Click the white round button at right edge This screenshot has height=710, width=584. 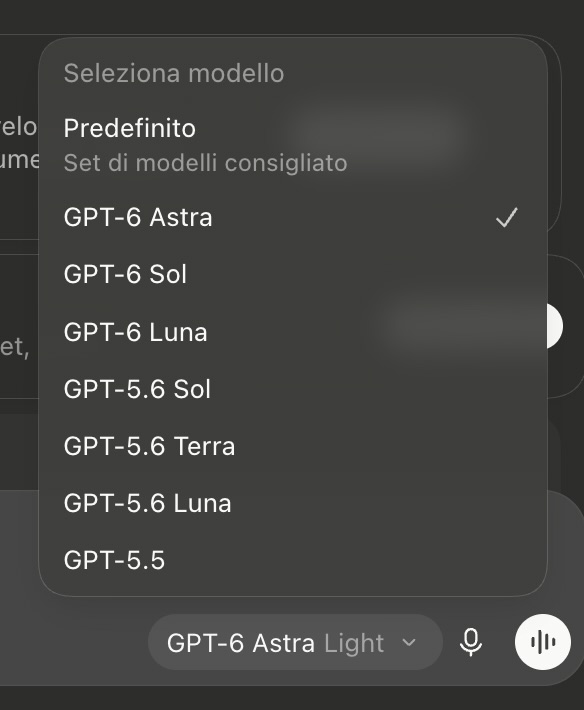click(x=555, y=326)
